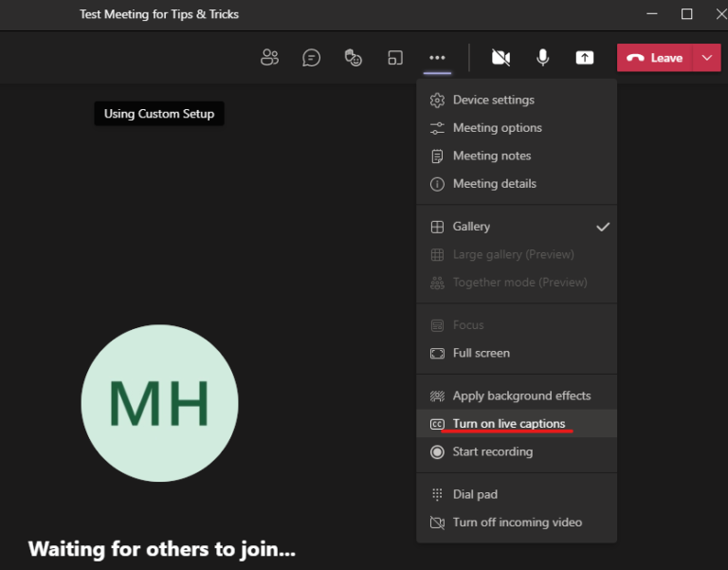
Task: Choose Large gallery (Preview)
Action: (x=517, y=254)
